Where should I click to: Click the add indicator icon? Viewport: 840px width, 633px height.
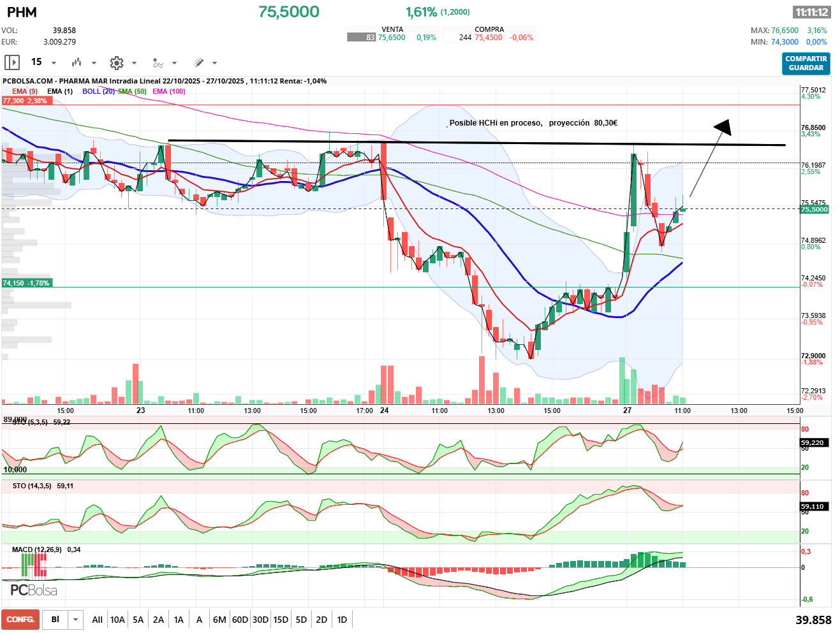click(x=158, y=62)
